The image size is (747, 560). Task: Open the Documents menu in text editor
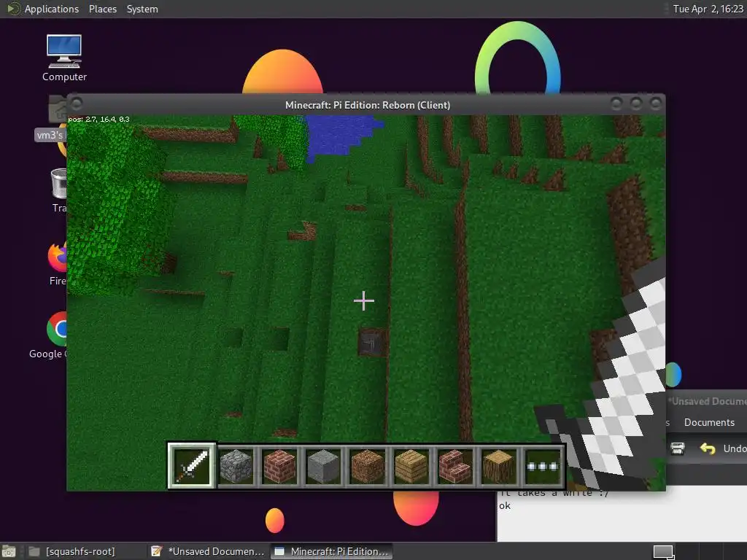[x=709, y=422]
